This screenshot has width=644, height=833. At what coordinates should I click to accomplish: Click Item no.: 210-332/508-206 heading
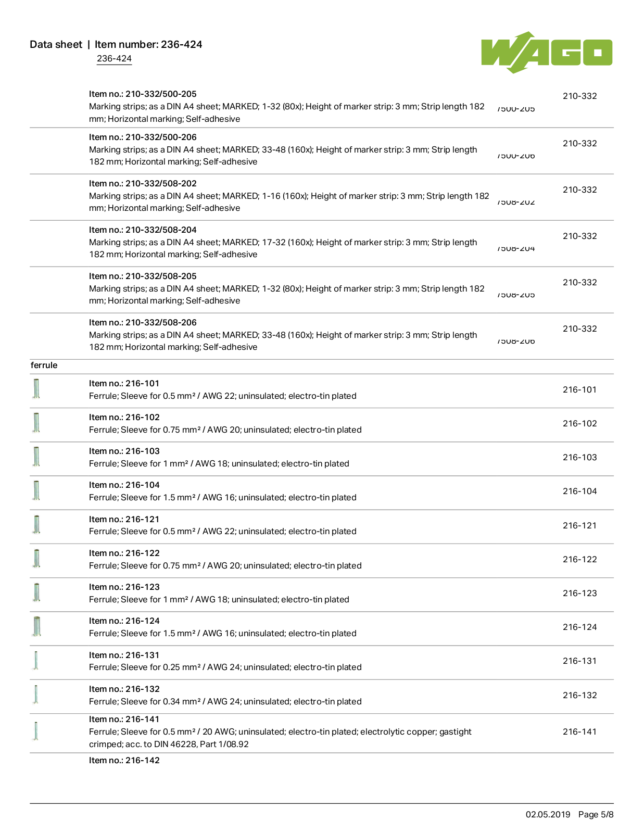[143, 322]
